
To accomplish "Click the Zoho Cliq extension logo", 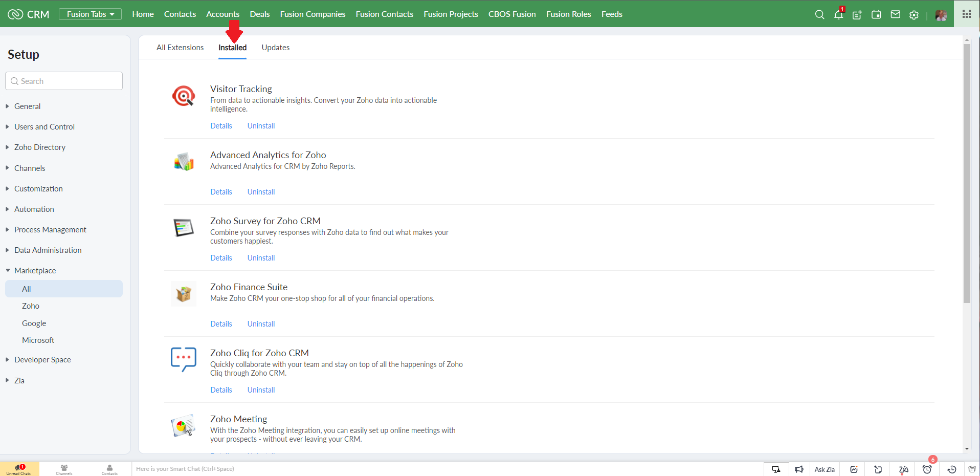I will [183, 359].
